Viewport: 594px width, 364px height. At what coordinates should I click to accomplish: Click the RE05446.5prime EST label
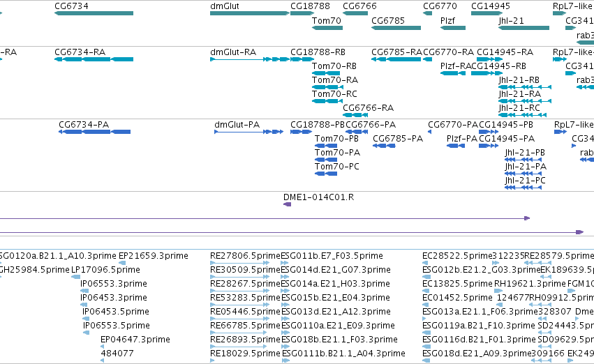pyautogui.click(x=245, y=312)
